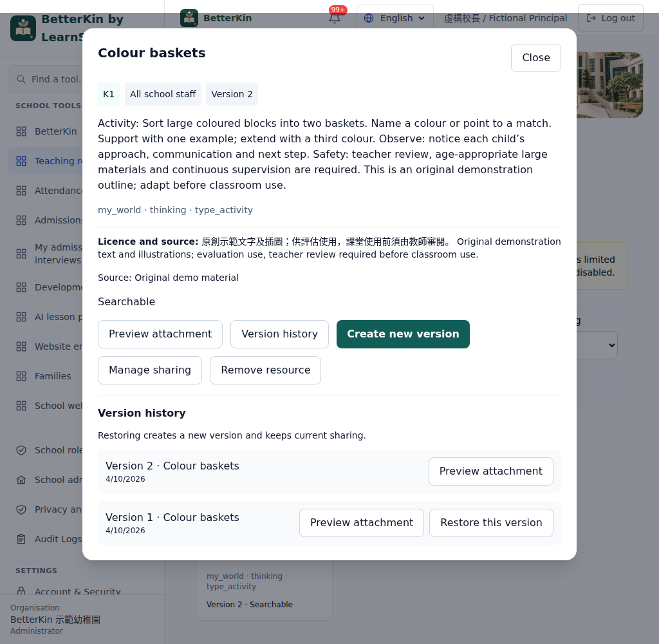This screenshot has height=644, width=659.
Task: Close the Colour baskets dialog
Action: coord(536,57)
